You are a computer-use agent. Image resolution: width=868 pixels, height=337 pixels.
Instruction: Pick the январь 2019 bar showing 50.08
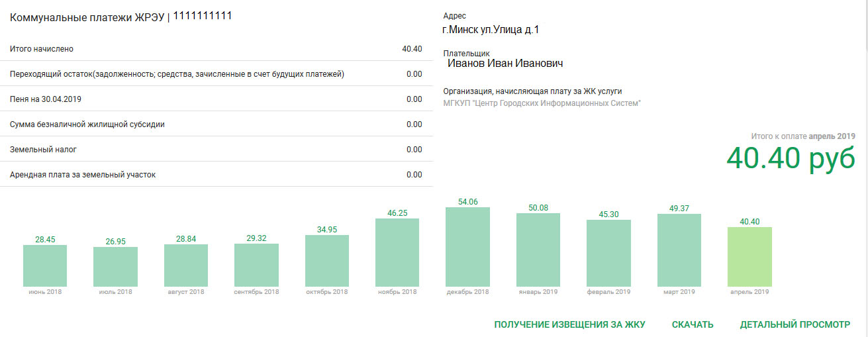[x=538, y=249]
